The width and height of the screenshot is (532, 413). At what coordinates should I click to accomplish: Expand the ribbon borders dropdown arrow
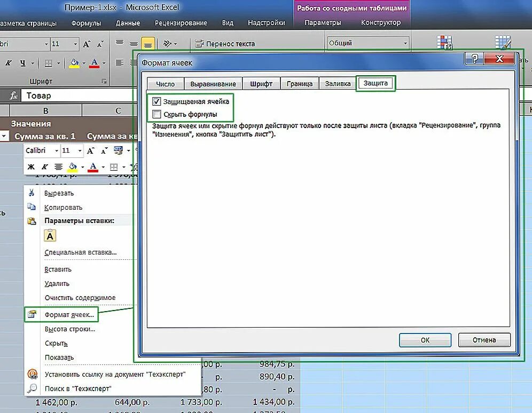click(x=58, y=63)
